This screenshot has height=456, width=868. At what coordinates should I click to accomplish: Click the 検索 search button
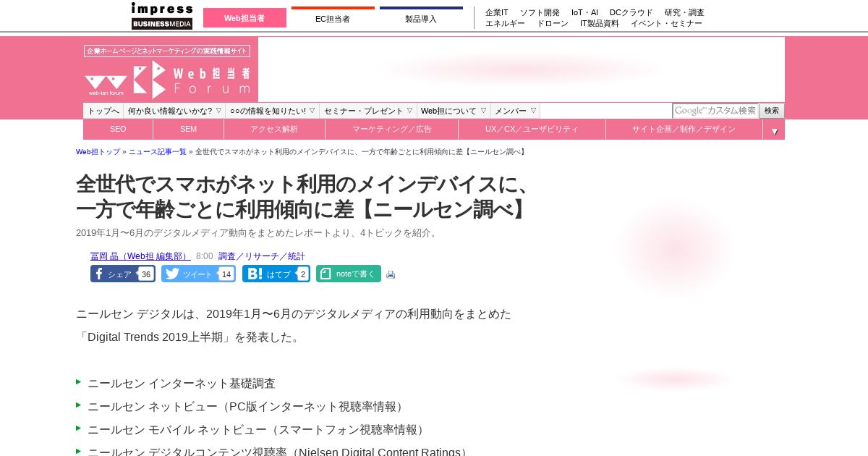point(772,111)
